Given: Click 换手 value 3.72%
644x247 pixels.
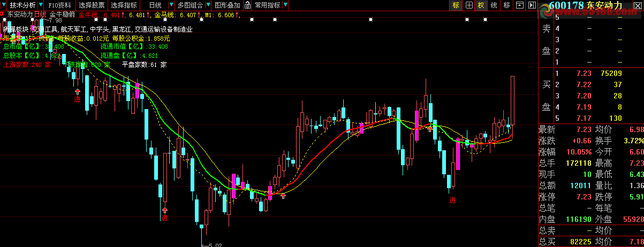Looking at the screenshot, I should pyautogui.click(x=633, y=141).
